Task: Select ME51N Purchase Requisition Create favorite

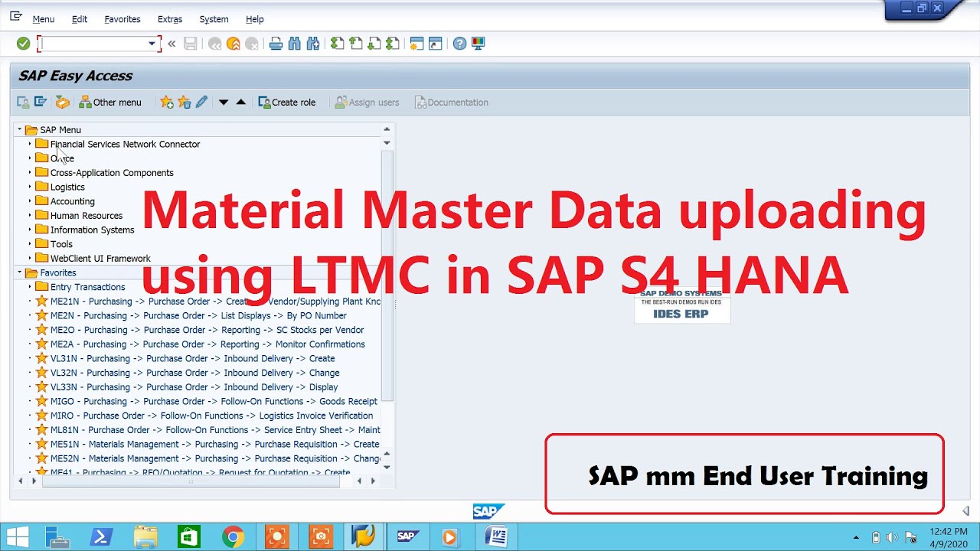Action: pyautogui.click(x=214, y=444)
